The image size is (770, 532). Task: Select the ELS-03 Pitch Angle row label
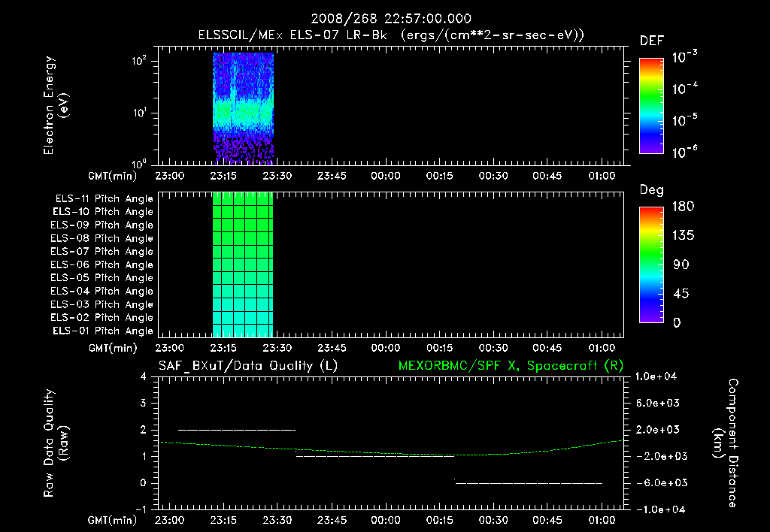(x=102, y=304)
